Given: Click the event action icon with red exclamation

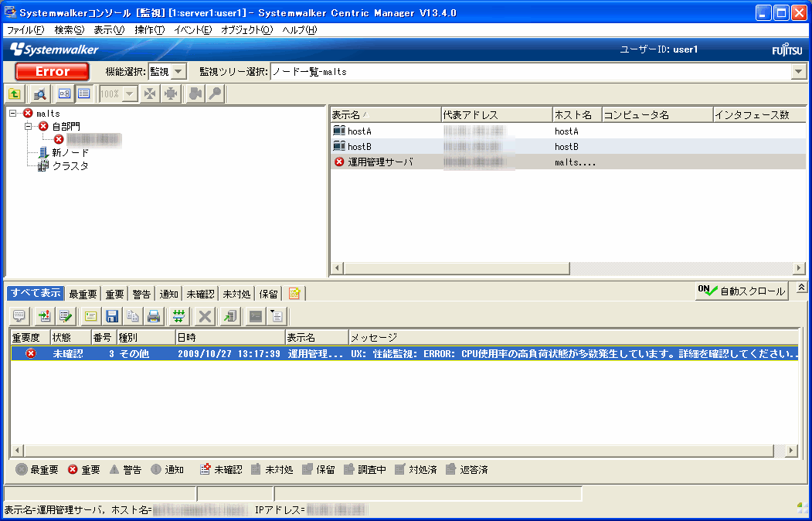Looking at the screenshot, I should point(45,315).
